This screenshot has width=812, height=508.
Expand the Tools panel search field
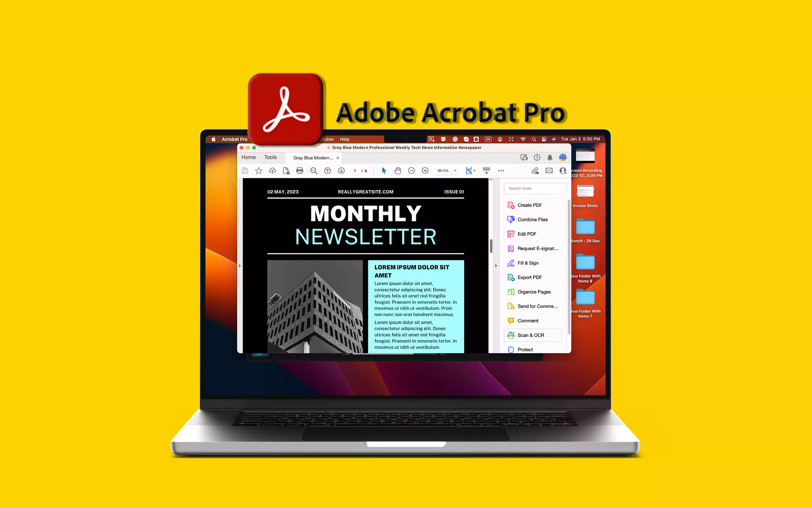tap(535, 188)
